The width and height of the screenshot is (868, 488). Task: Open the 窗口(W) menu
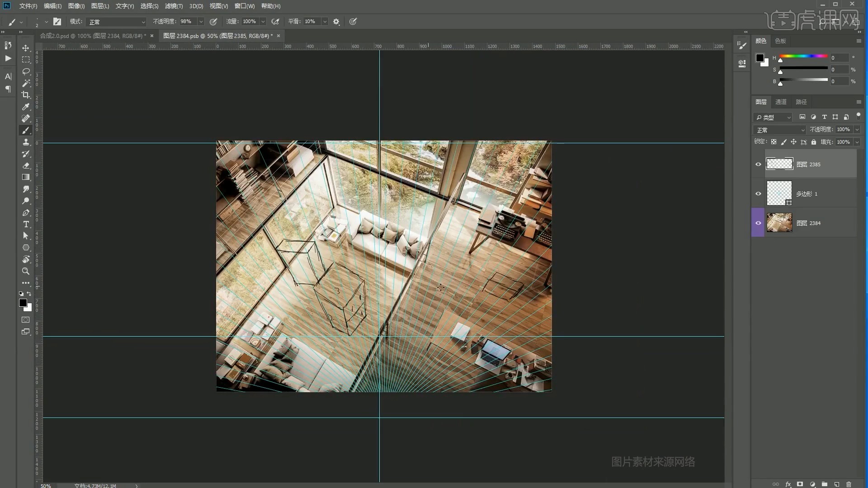click(245, 6)
